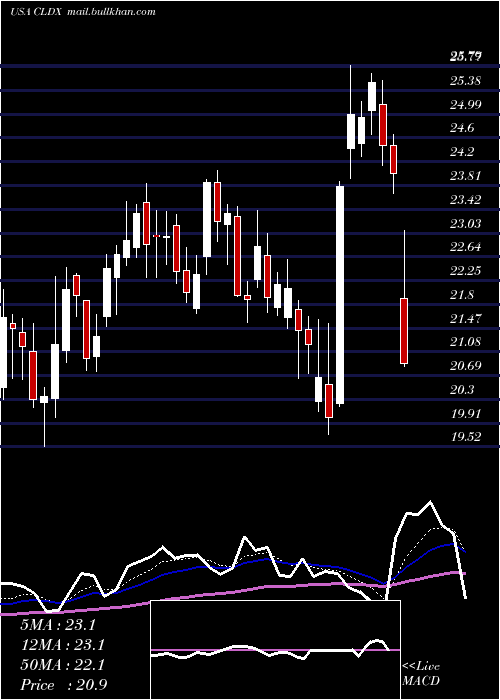The height and width of the screenshot is (700, 500).
Task: Click the tall white breakout candle near 23.8
Action: tap(340, 295)
